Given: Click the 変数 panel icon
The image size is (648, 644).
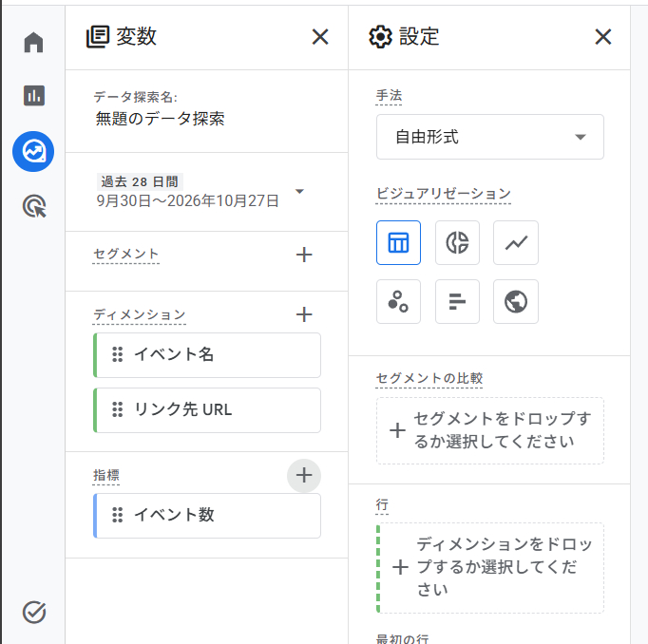Looking at the screenshot, I should tap(98, 37).
